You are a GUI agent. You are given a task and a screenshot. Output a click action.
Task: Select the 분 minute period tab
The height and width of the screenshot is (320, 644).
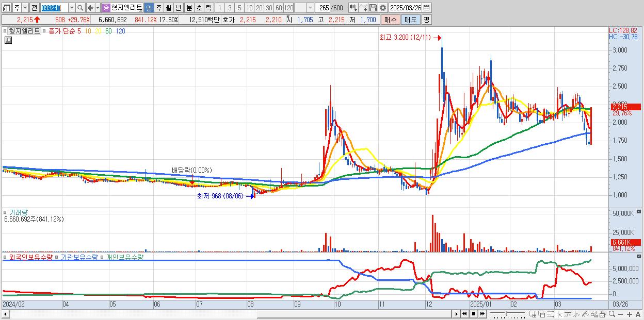click(189, 8)
